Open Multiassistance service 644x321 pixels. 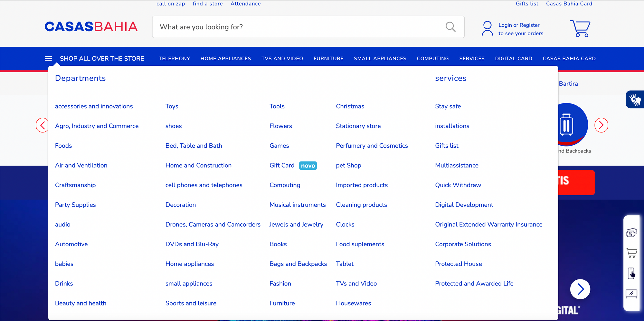tap(457, 165)
